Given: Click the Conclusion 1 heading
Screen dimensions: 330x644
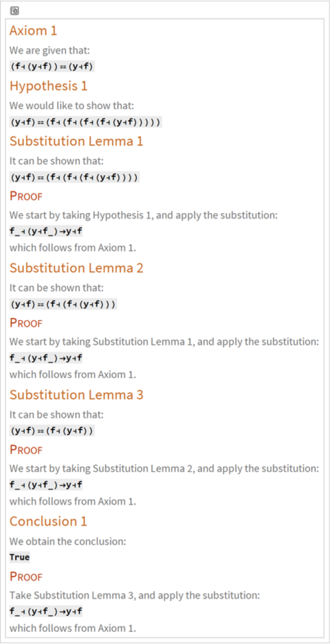Looking at the screenshot, I should (x=48, y=521).
